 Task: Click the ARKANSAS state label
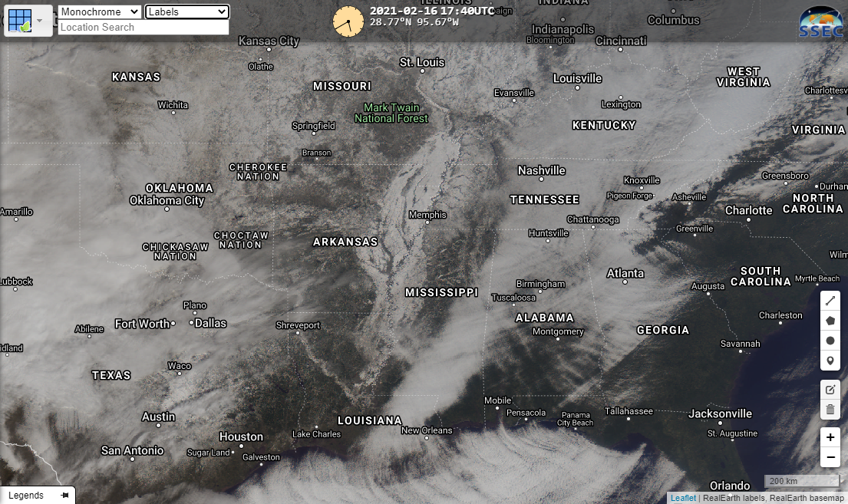[x=345, y=242]
